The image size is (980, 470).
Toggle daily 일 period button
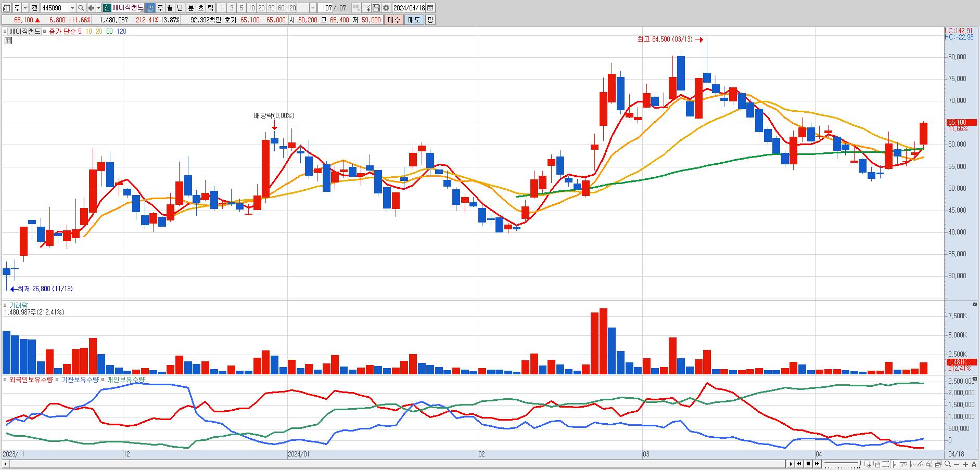(x=150, y=8)
